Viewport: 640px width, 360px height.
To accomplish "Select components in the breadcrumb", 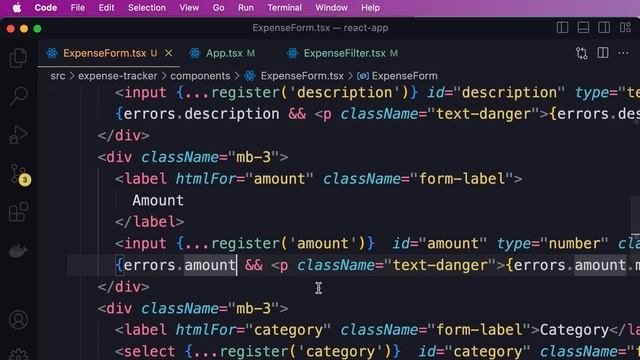I will (x=200, y=76).
